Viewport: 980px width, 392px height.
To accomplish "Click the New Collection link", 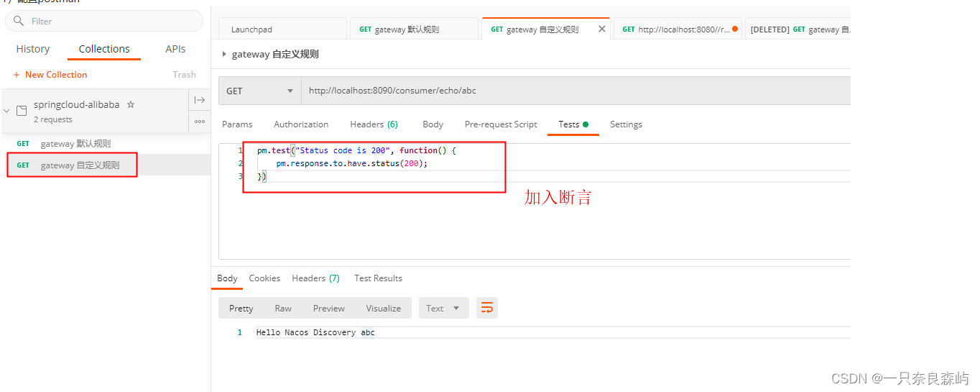I will point(56,75).
